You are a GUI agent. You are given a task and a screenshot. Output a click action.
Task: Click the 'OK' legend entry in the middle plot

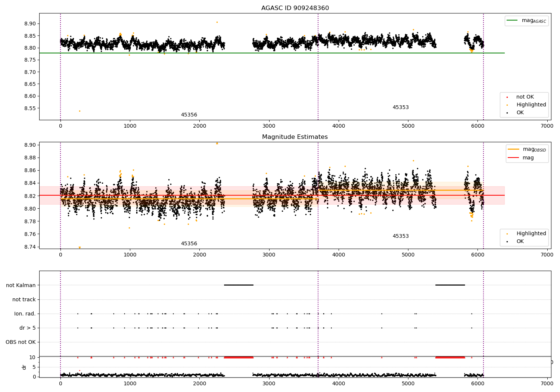[x=520, y=242]
